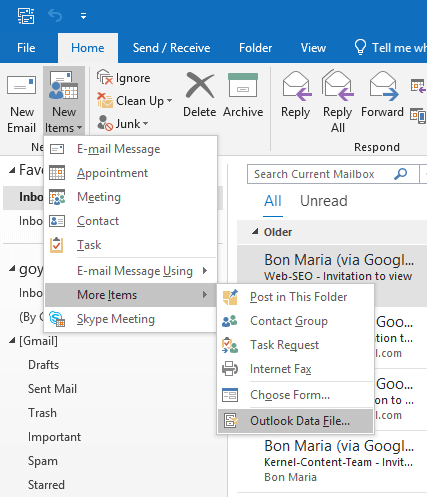
Task: Switch to the View tab
Action: (313, 48)
